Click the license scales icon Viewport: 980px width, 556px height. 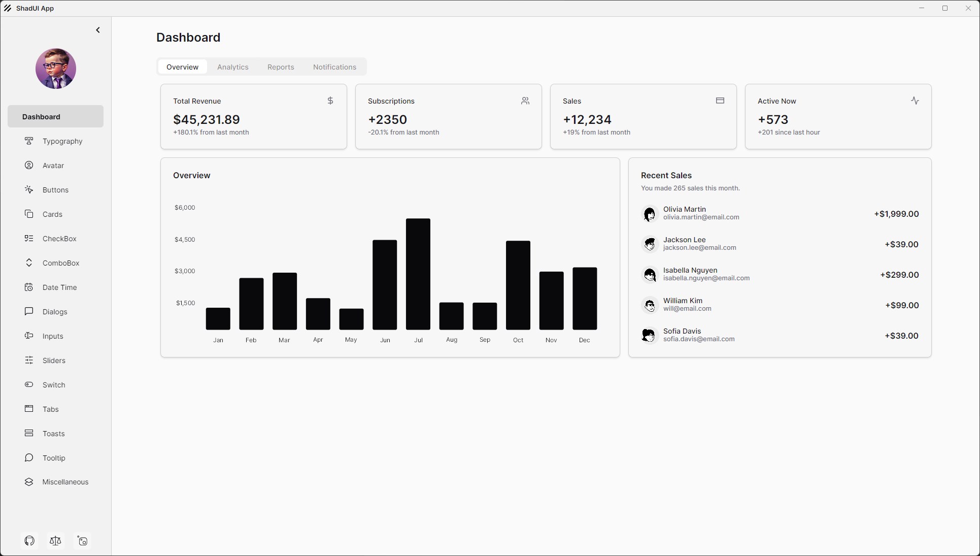click(56, 541)
